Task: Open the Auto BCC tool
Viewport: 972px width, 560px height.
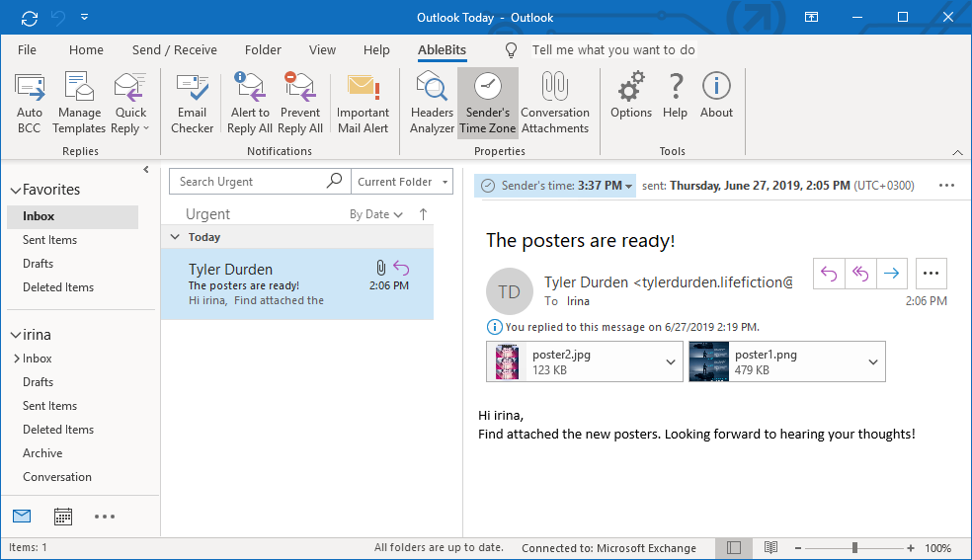Action: [29, 103]
